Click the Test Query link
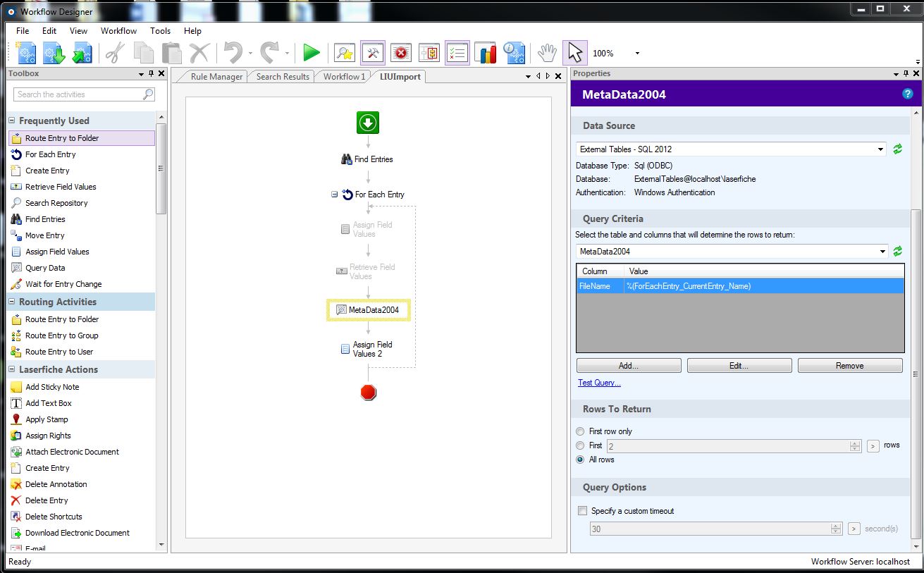This screenshot has width=924, height=573. coord(599,383)
